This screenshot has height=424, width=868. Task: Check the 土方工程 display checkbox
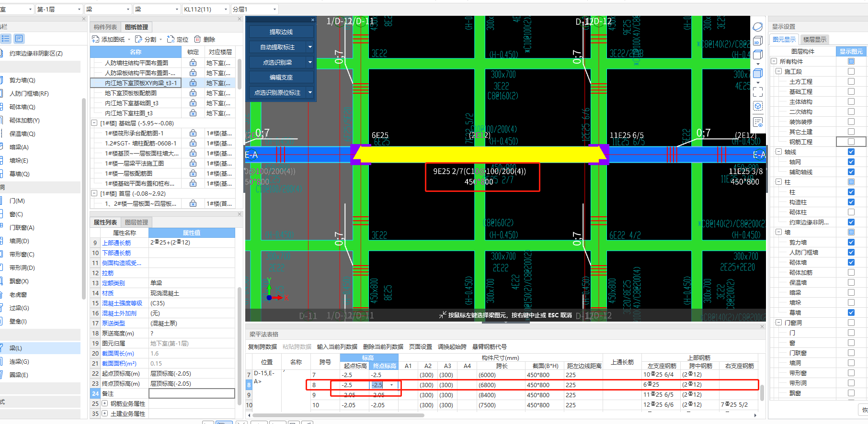click(x=851, y=81)
